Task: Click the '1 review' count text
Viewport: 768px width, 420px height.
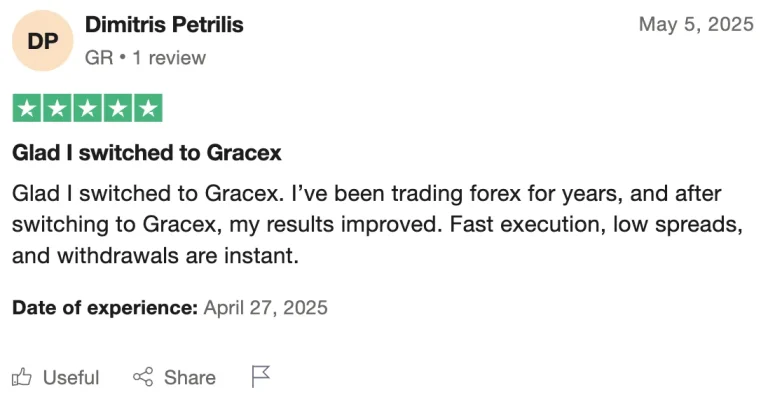Action: pos(169,58)
